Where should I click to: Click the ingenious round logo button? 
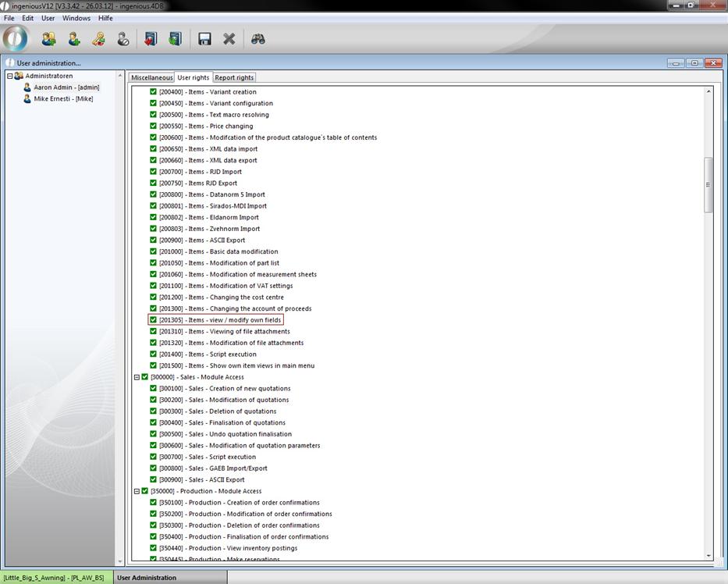coord(16,38)
